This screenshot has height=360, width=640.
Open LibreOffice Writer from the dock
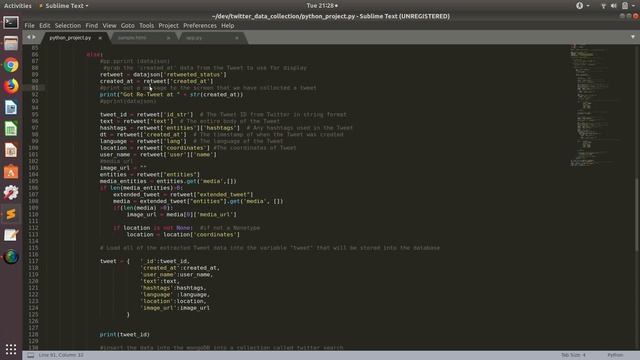point(11,108)
